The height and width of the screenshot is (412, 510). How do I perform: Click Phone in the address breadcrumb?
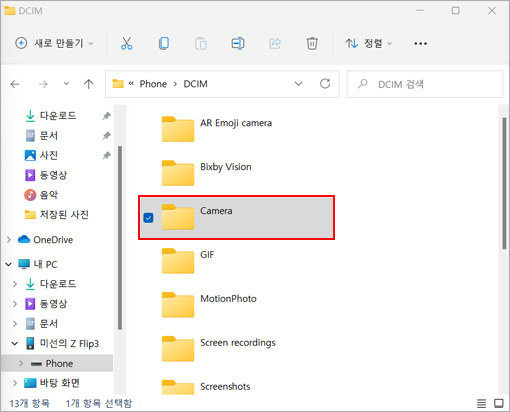pos(153,84)
